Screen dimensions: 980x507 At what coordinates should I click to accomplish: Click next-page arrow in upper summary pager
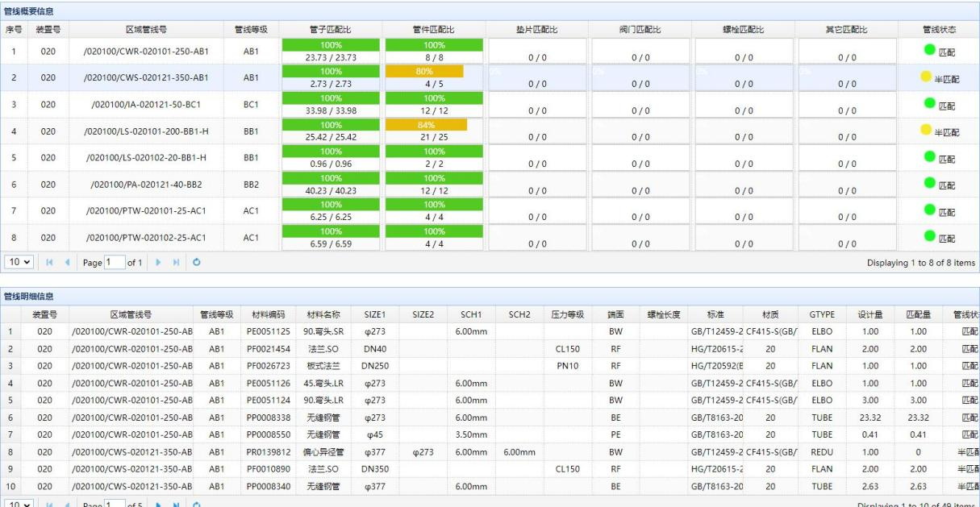(158, 263)
